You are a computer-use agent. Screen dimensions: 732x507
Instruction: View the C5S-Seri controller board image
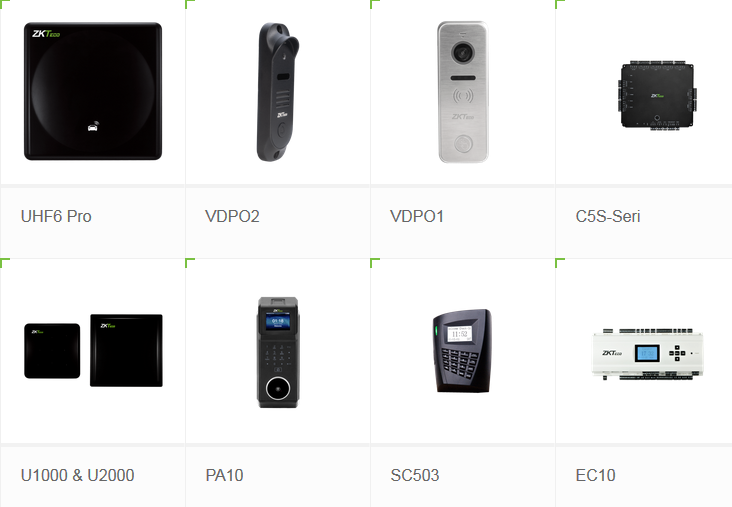coord(657,95)
